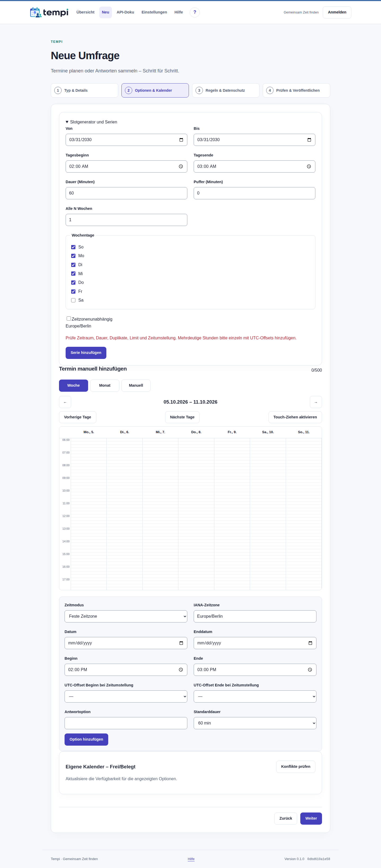
Task: Click Serie hinzufügen button
Action: click(x=86, y=353)
